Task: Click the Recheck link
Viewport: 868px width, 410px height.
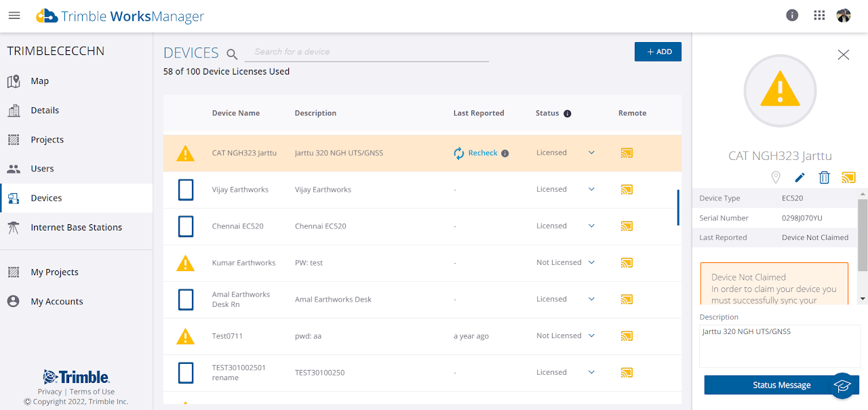Action: 483,153
